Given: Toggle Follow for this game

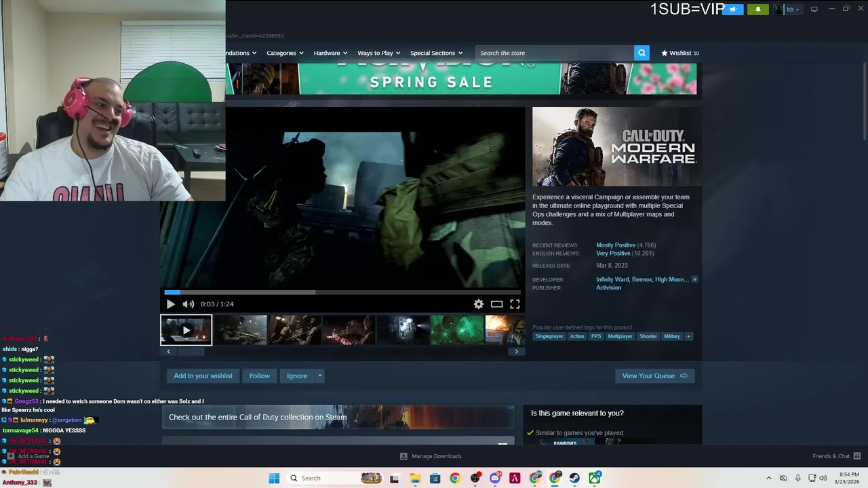Looking at the screenshot, I should [260, 375].
